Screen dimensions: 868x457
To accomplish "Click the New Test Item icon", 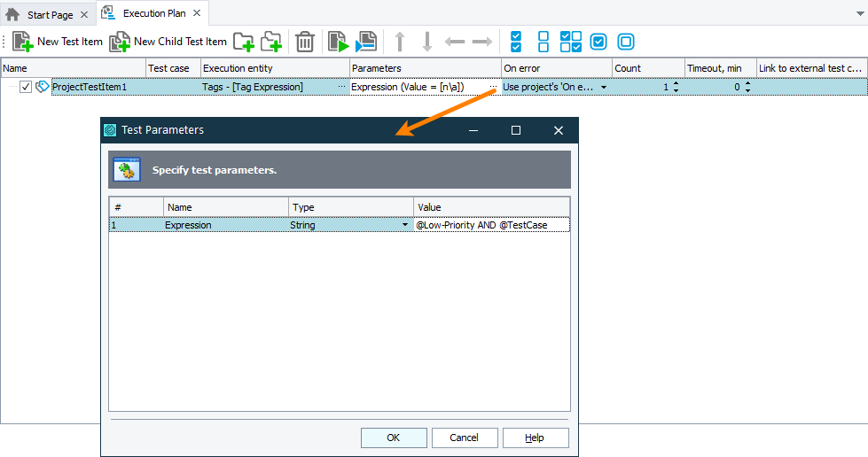I will click(x=23, y=42).
